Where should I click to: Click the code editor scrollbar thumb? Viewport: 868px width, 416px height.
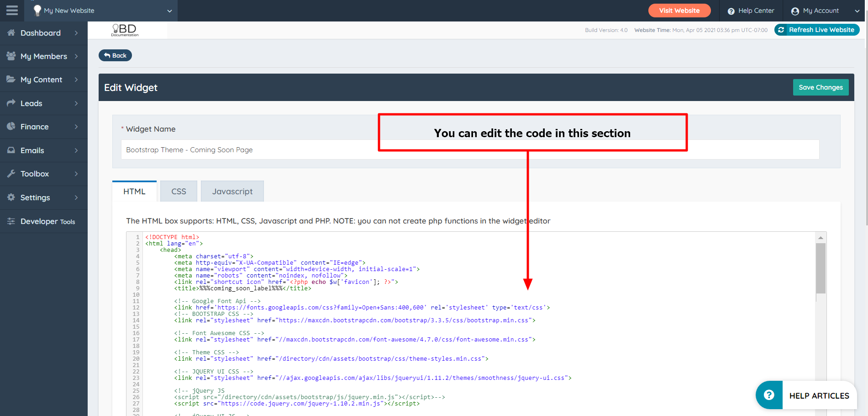pos(821,268)
